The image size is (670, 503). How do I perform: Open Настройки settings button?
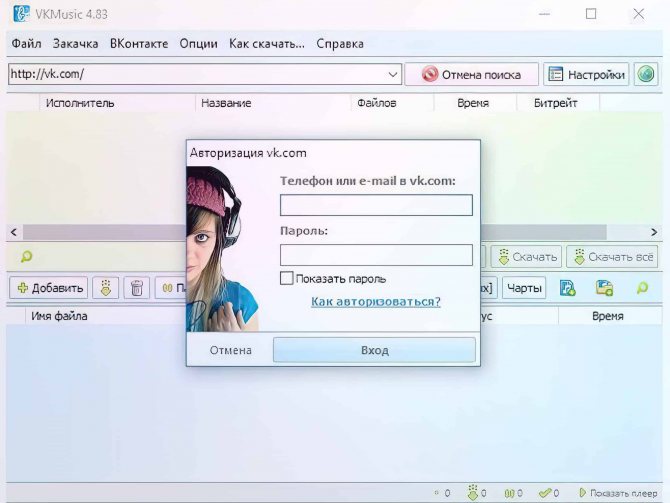[x=586, y=74]
